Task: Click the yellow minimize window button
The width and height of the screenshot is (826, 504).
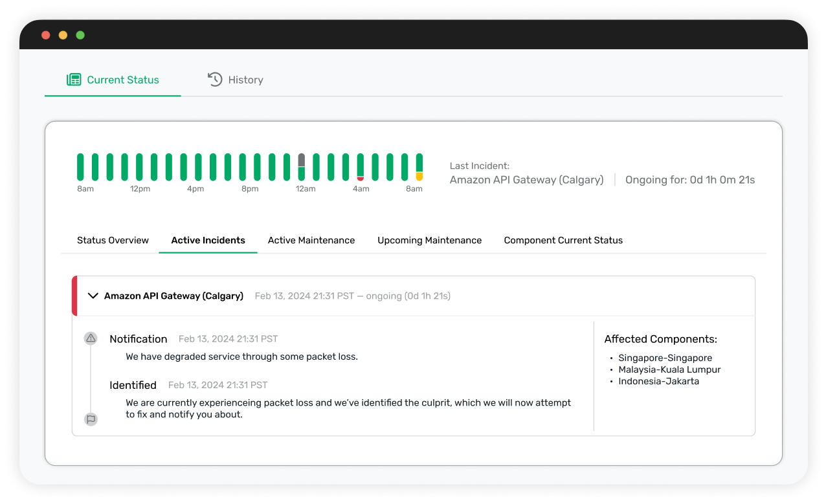Action: point(63,35)
